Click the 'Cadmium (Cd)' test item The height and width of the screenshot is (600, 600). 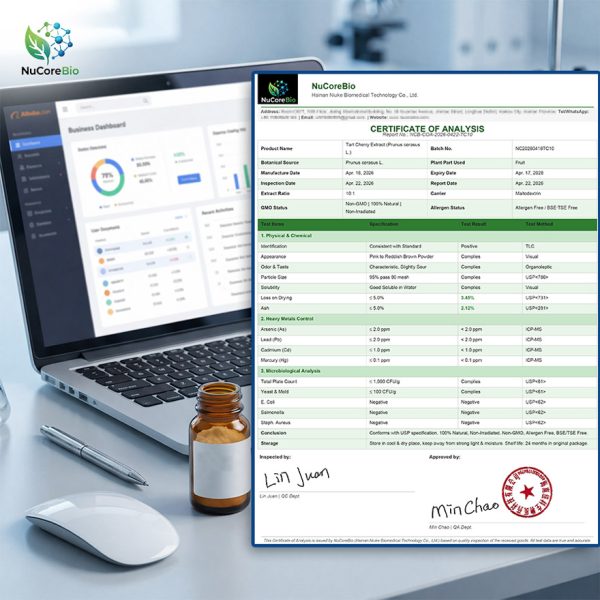(276, 350)
